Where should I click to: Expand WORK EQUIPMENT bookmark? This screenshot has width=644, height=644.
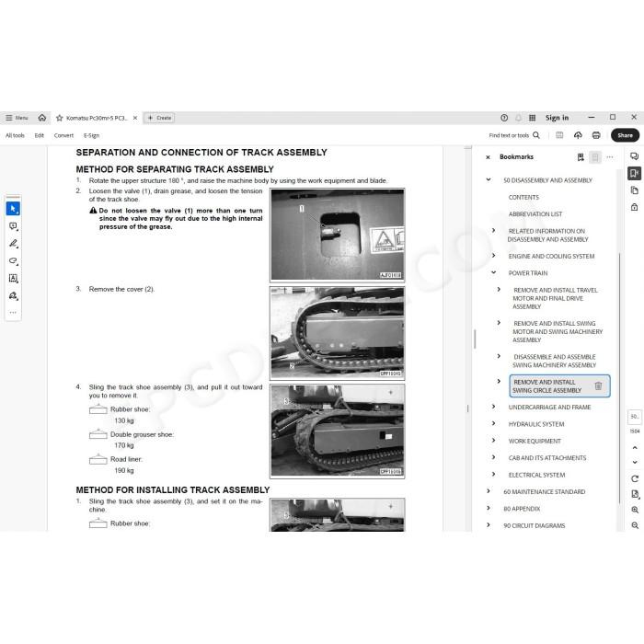click(x=494, y=441)
